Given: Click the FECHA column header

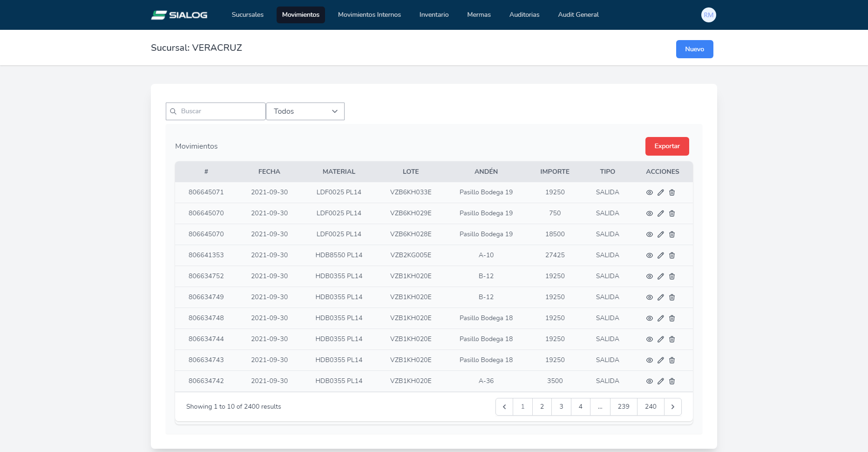Looking at the screenshot, I should (x=269, y=172).
